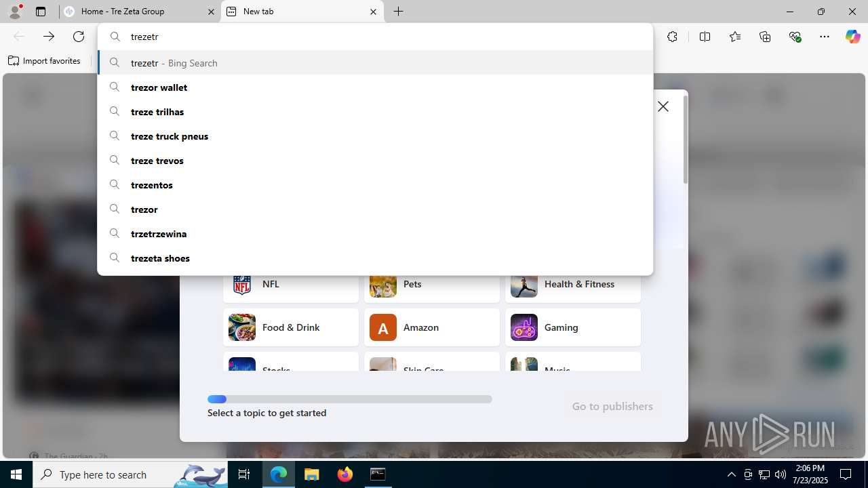Open the volume speaker tray icon
The height and width of the screenshot is (488, 868).
pos(781,474)
